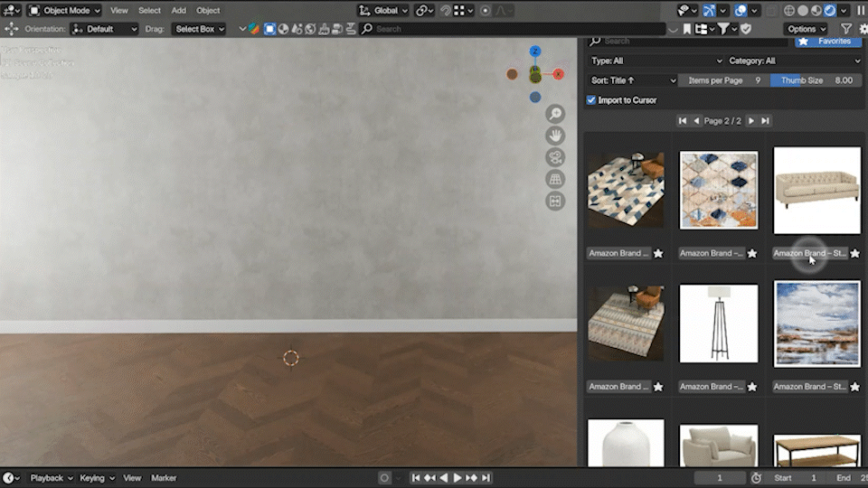
Task: Click the viewport zoom magnifier gizmo
Action: [x=555, y=114]
